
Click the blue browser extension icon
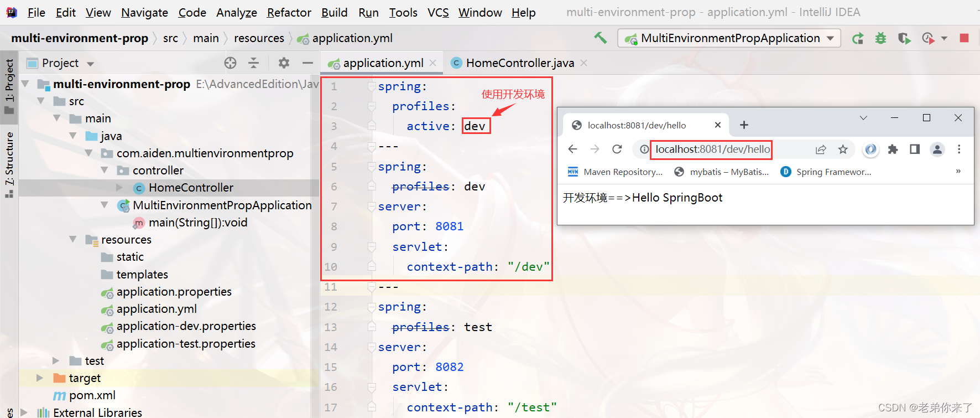(870, 149)
